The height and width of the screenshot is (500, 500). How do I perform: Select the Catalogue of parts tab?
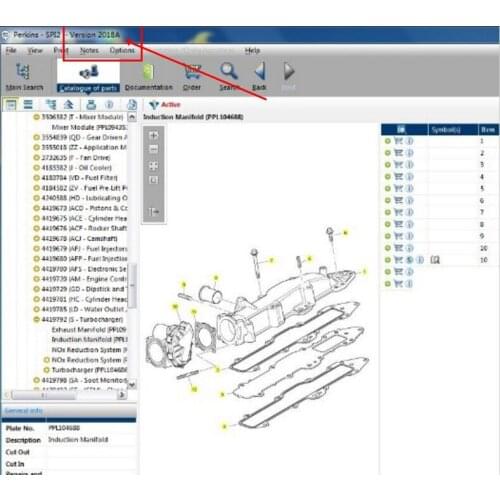tap(88, 76)
